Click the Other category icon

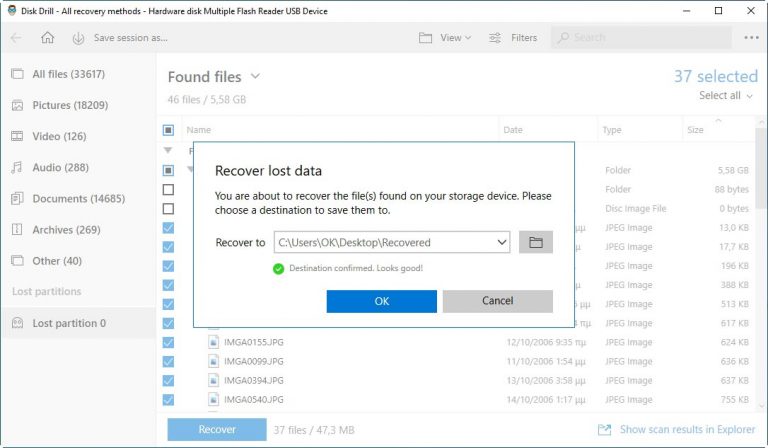tap(17, 260)
